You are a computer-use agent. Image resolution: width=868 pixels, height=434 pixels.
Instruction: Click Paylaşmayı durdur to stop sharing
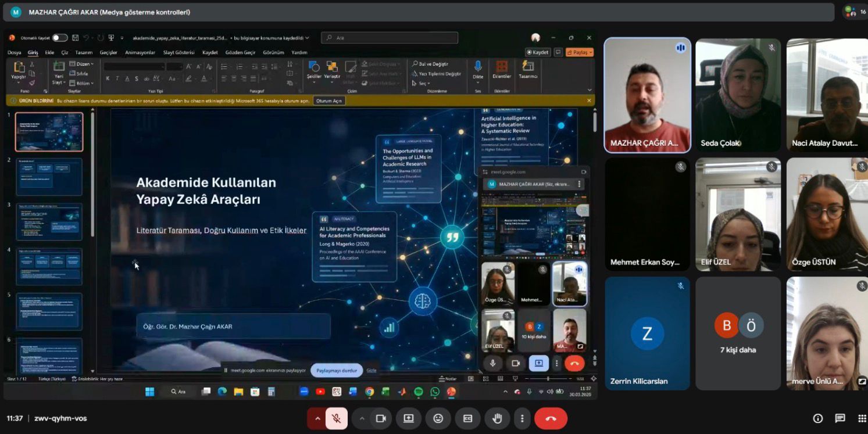pyautogui.click(x=337, y=370)
